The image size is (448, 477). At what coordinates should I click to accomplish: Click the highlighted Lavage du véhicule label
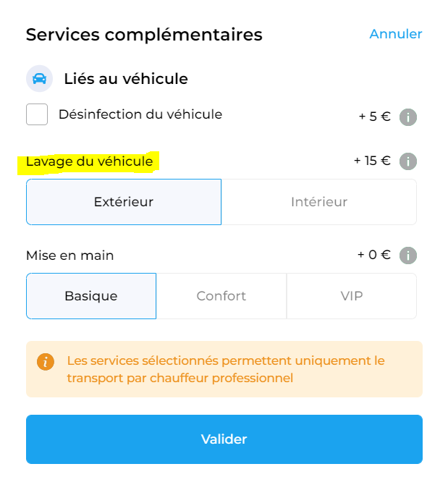tap(90, 161)
